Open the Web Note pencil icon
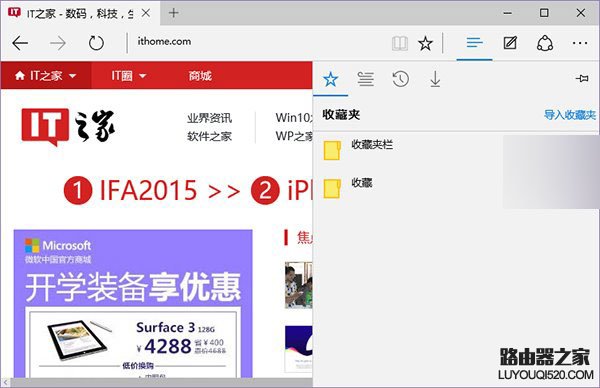 coord(510,42)
